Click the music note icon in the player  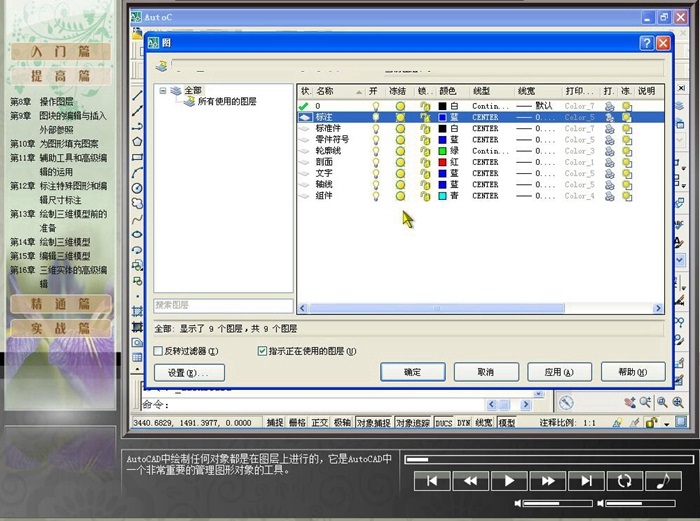point(661,480)
